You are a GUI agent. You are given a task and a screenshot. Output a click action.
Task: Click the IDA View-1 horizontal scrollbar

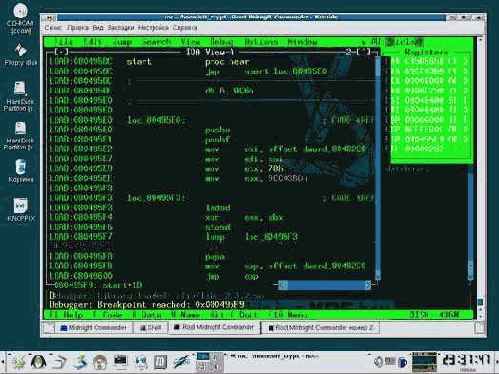[324, 285]
